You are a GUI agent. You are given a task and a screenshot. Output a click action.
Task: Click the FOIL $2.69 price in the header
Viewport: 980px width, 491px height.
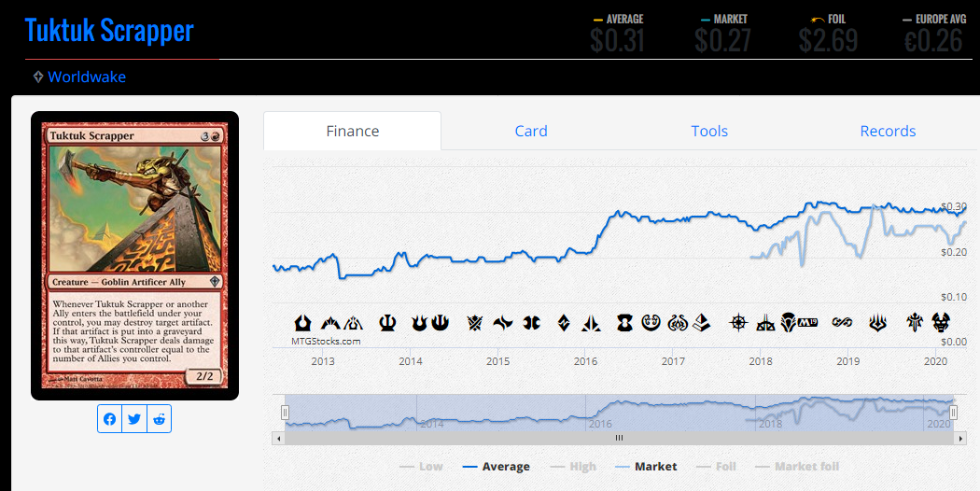[x=828, y=35]
